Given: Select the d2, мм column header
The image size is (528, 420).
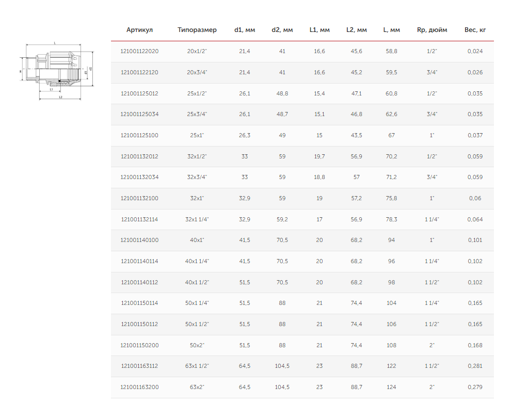Looking at the screenshot, I should 282,30.
